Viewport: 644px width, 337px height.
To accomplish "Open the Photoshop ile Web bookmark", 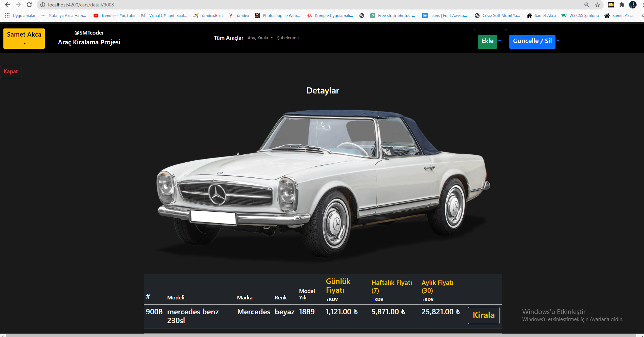I will pyautogui.click(x=277, y=16).
